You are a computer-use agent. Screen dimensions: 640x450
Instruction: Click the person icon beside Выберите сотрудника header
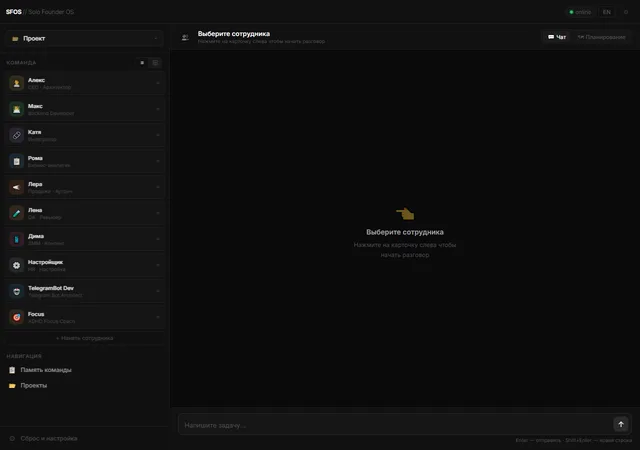185,38
